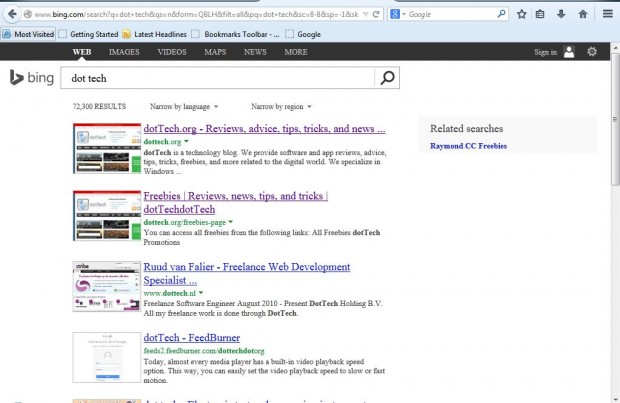Click the site identity globe icon
Image resolution: width=620 pixels, height=403 pixels.
point(28,14)
